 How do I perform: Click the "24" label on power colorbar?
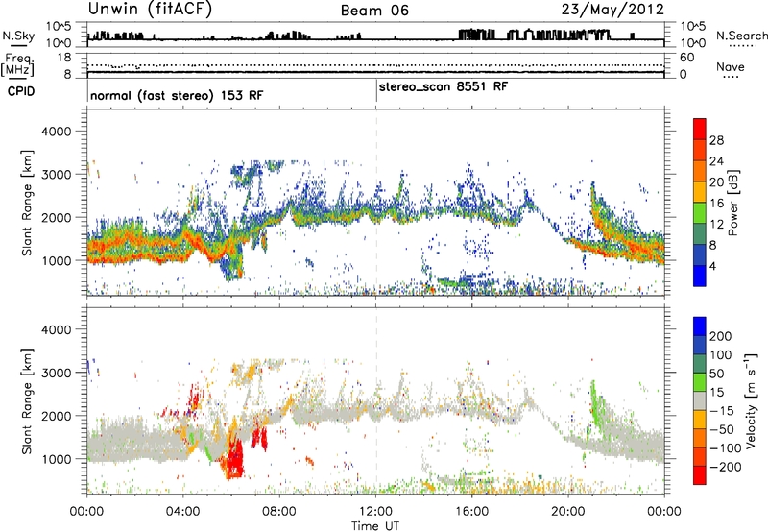(x=716, y=161)
